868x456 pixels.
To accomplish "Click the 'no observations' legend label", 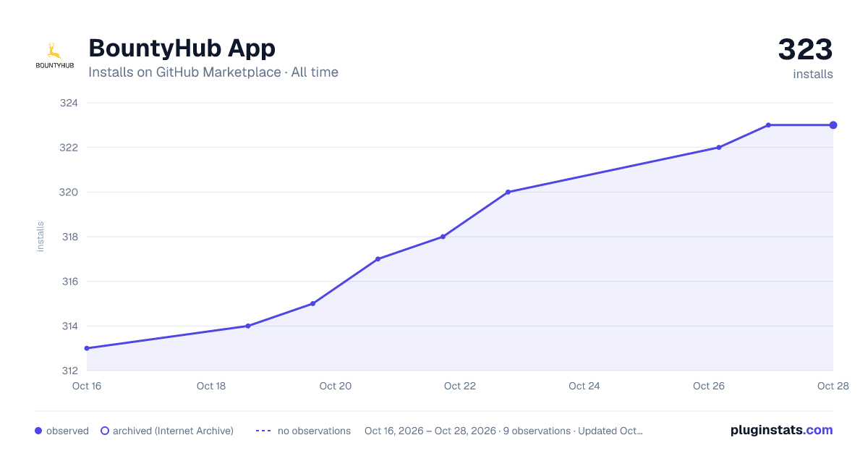I will (314, 431).
